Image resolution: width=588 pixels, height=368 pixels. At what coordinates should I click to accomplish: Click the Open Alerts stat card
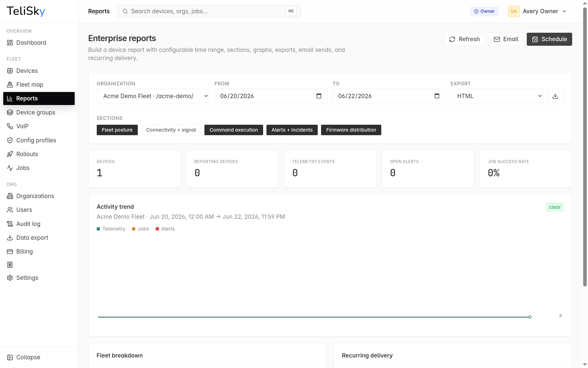pos(428,169)
